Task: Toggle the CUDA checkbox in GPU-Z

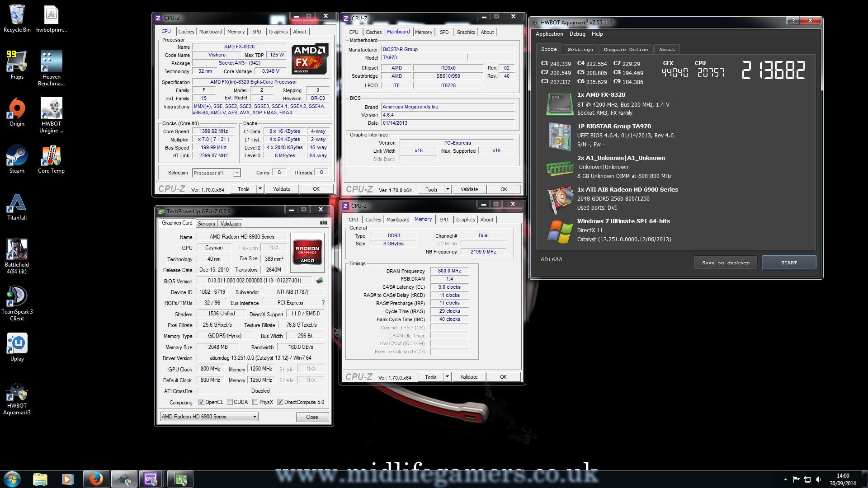Action: point(230,402)
